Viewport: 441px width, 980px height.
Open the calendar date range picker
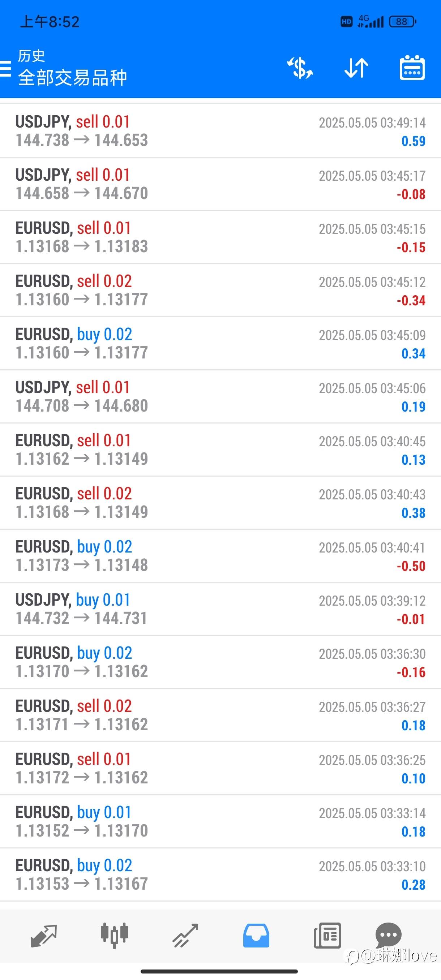click(x=412, y=69)
